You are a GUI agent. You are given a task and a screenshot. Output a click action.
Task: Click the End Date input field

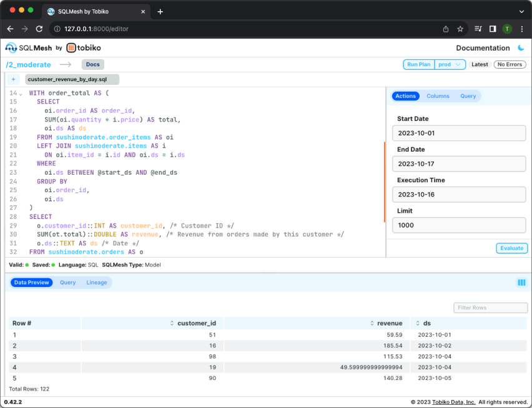coord(459,163)
